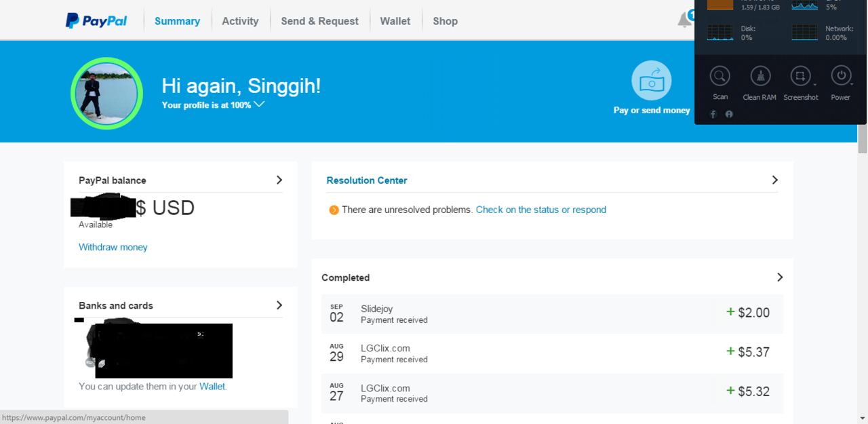Click the orange unresolved problems warning icon
This screenshot has height=424, width=868.
click(x=334, y=210)
